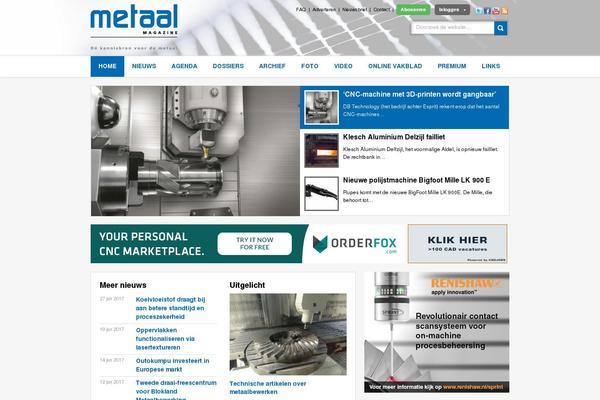600x400 pixels.
Task: Open the YouTube social icon
Action: pos(496,11)
